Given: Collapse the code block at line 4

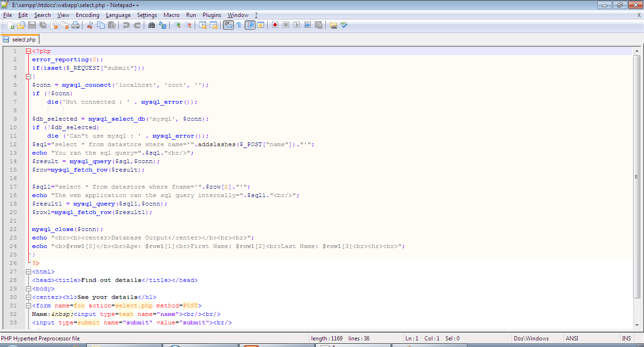Looking at the screenshot, I should click(x=28, y=76).
